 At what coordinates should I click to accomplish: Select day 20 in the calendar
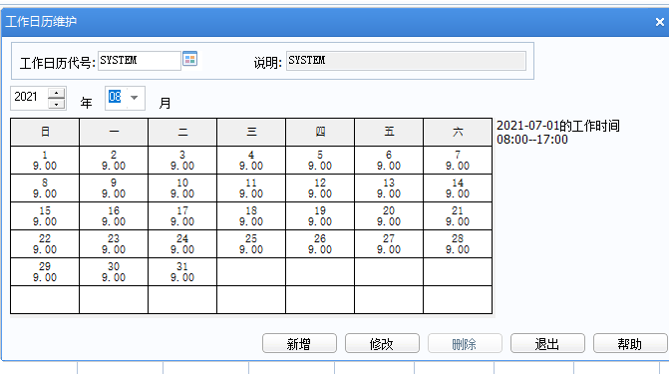[x=389, y=216]
